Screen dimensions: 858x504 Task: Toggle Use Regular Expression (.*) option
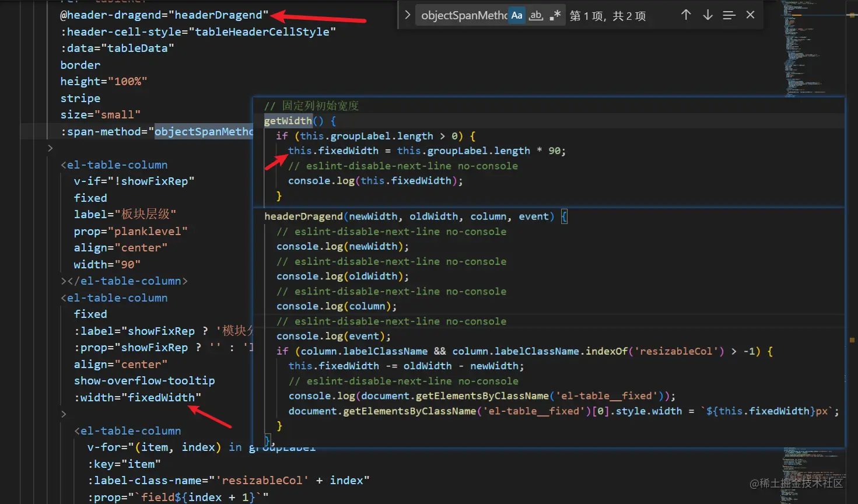pos(555,15)
